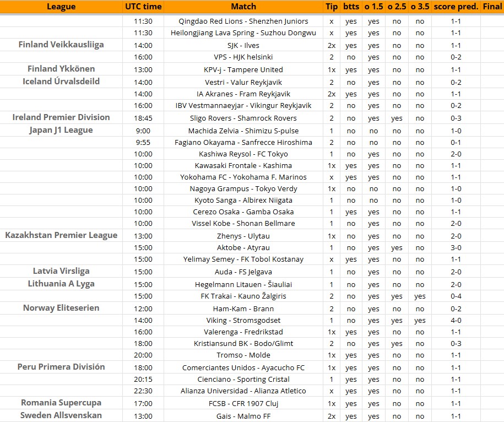Click the Tip column header

[332, 7]
